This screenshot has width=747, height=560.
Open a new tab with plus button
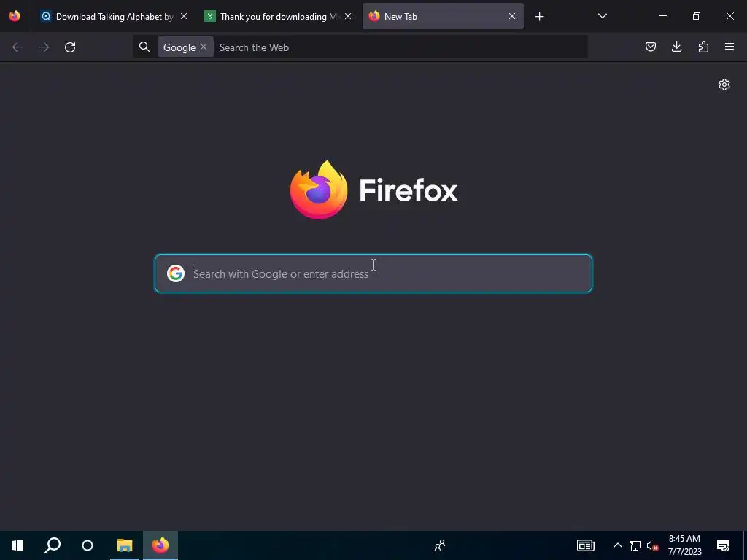click(539, 17)
